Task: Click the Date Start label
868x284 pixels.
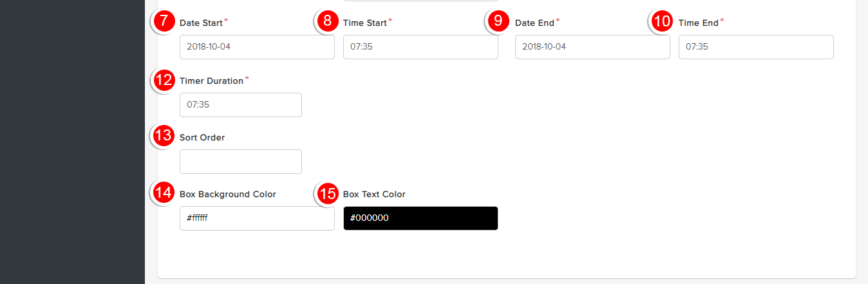Action: [x=202, y=23]
